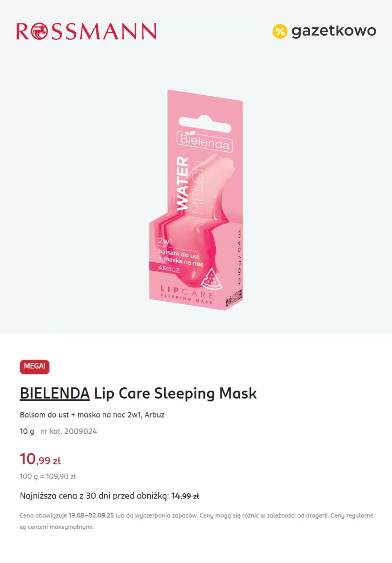
Task: Click the Bielenda logo on the package
Action: click(x=204, y=142)
